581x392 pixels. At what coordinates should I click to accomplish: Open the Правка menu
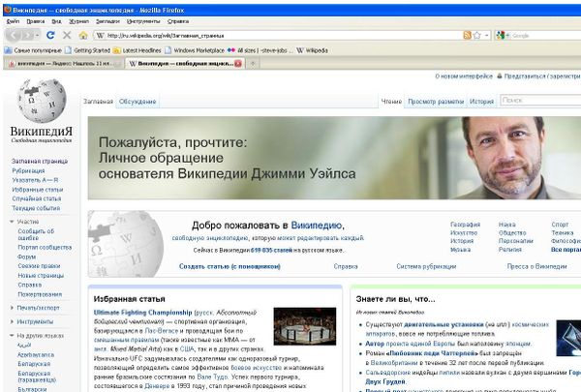pos(36,21)
